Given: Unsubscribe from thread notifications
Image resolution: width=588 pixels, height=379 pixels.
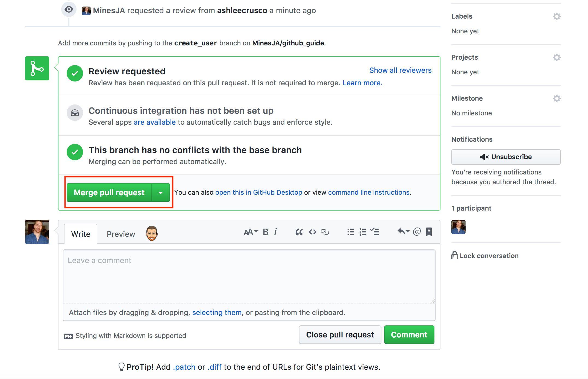Looking at the screenshot, I should [x=505, y=157].
